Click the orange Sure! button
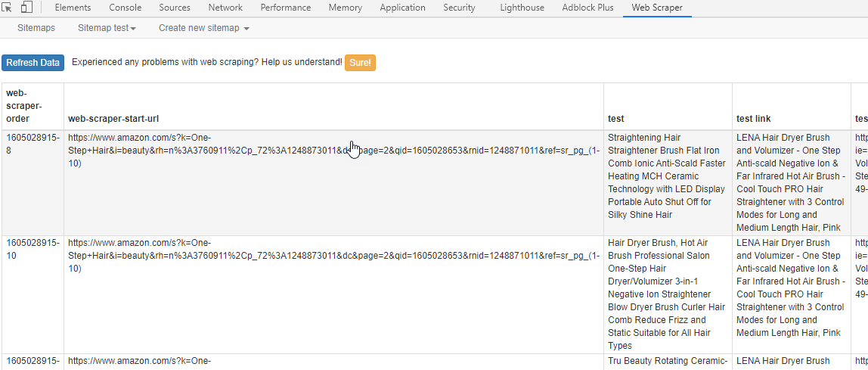The image size is (868, 370). pyautogui.click(x=360, y=63)
